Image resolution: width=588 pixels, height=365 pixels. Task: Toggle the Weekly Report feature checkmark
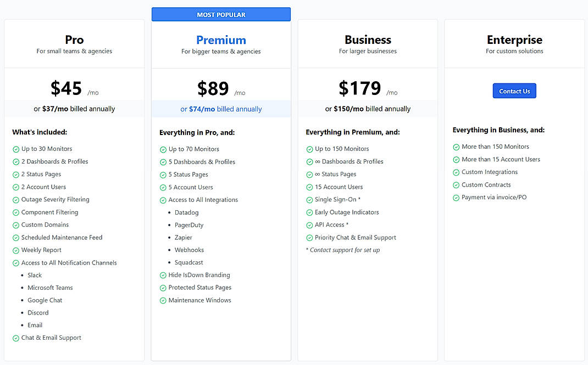tap(16, 250)
